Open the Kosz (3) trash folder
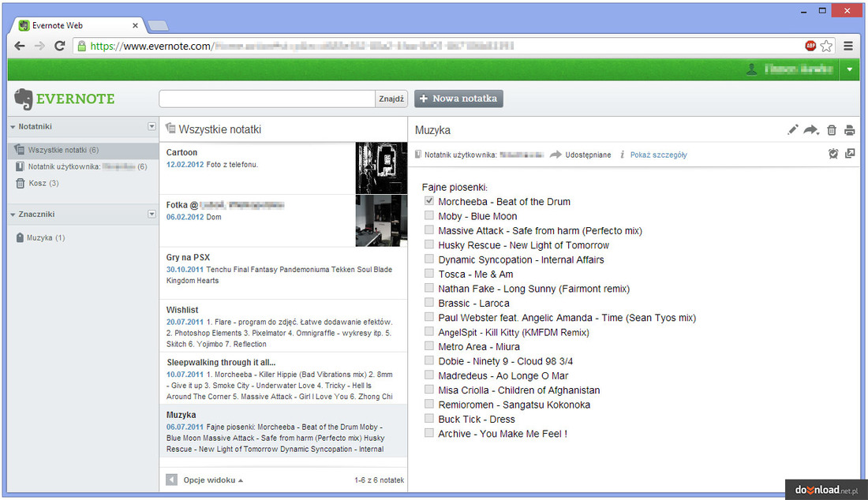Screen dimensions: 868x500 click(x=38, y=183)
